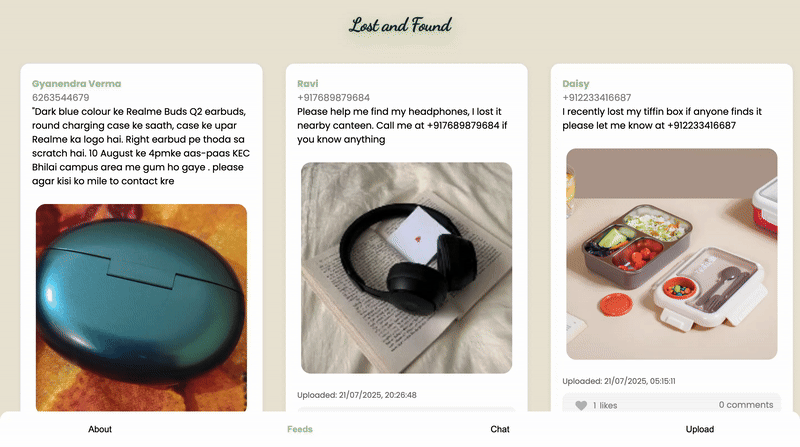Click the earbuds description text

pyautogui.click(x=141, y=146)
